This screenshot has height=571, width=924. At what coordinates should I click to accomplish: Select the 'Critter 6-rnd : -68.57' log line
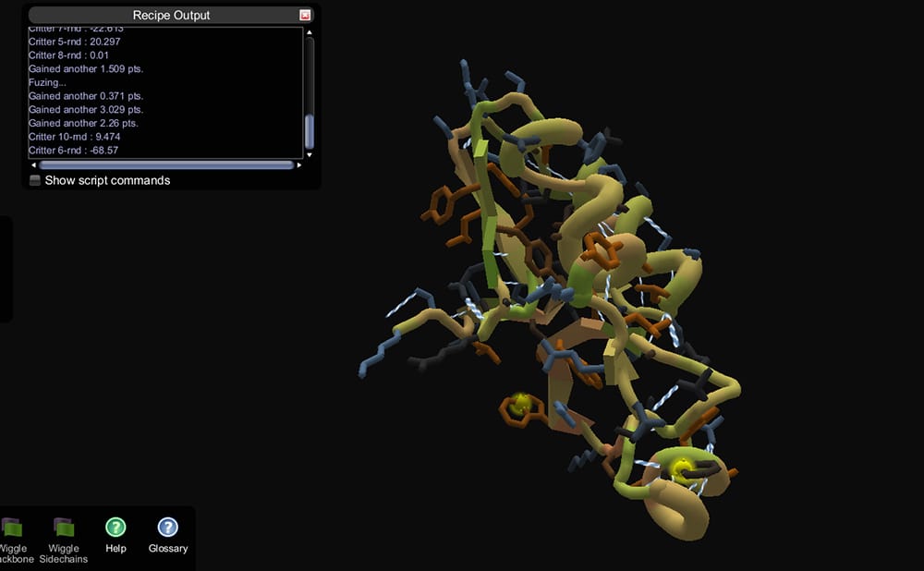click(73, 151)
